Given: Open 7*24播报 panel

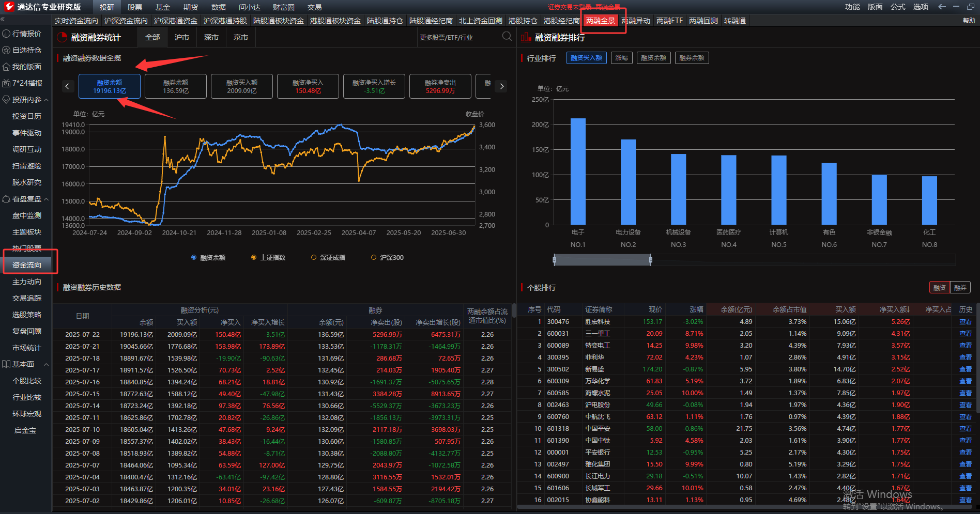Looking at the screenshot, I should point(26,83).
